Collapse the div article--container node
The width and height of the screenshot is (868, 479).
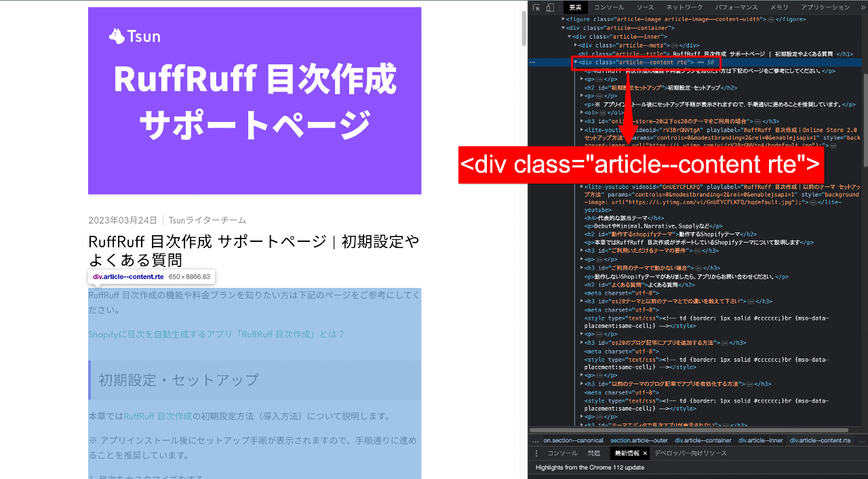[x=564, y=28]
